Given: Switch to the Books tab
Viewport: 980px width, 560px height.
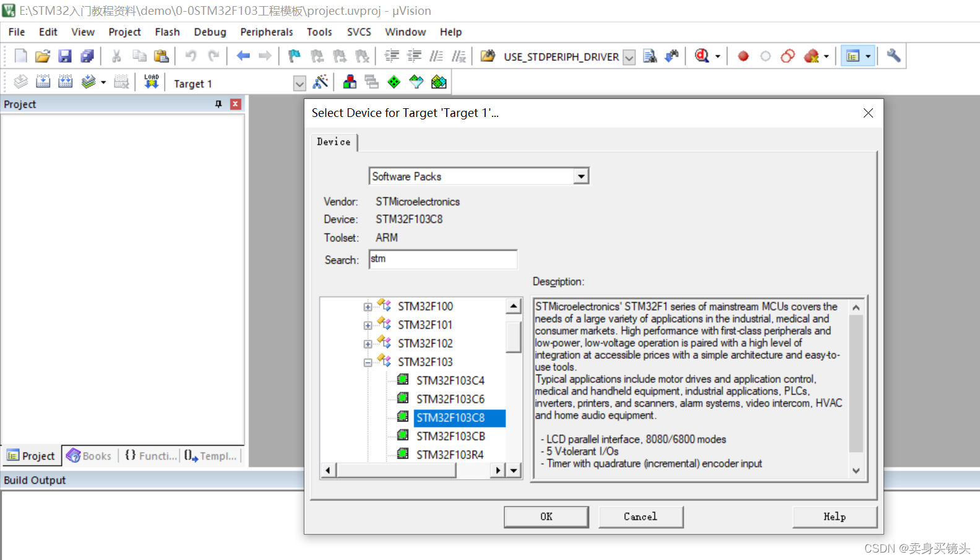Looking at the screenshot, I should (x=90, y=456).
